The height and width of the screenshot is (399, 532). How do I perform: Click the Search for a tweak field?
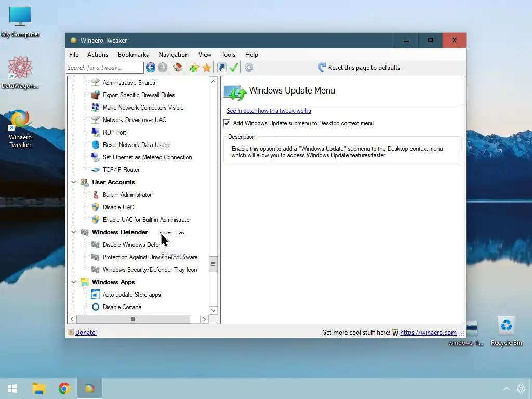pyautogui.click(x=105, y=68)
